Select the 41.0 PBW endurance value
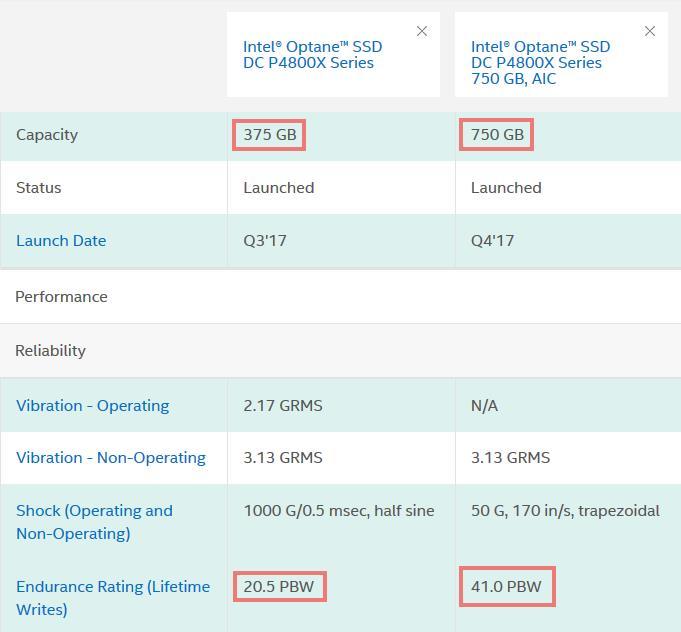 click(x=506, y=587)
